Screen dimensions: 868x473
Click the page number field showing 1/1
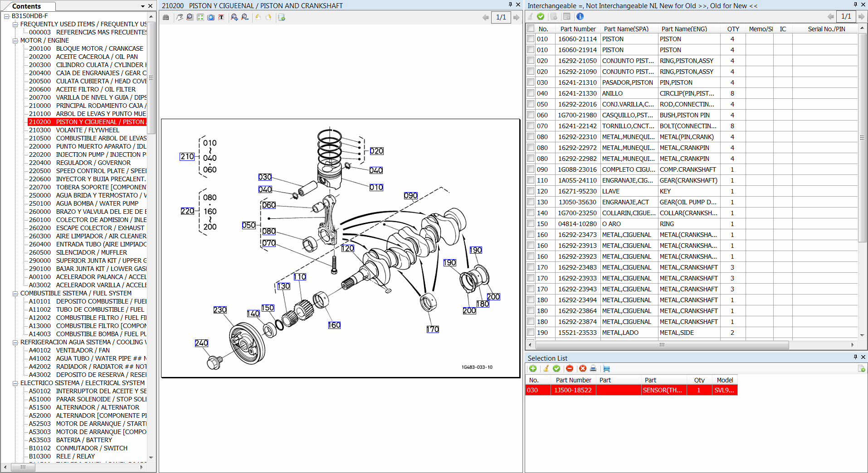pyautogui.click(x=501, y=17)
